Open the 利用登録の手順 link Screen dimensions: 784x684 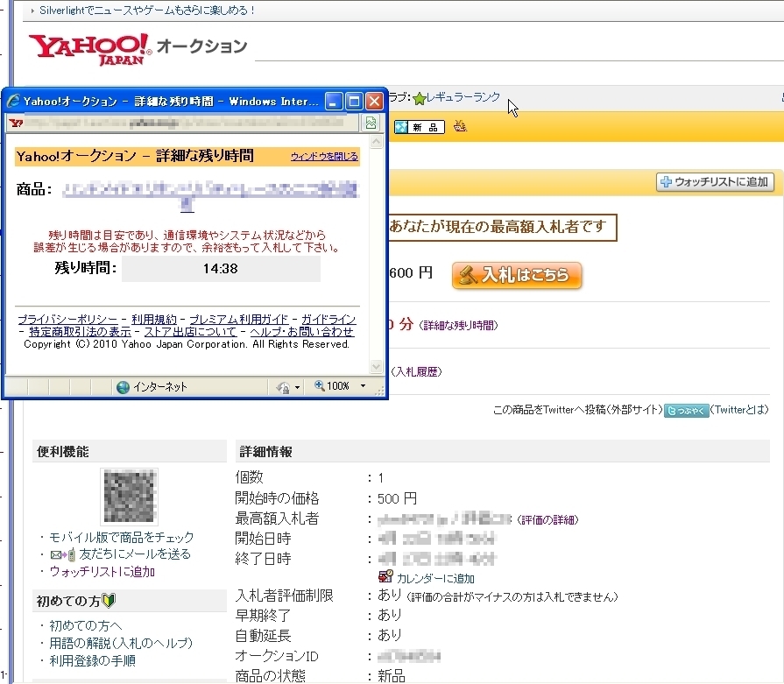click(92, 660)
